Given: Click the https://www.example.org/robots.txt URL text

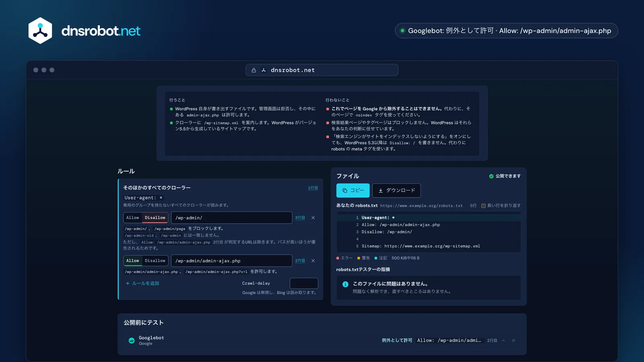Looking at the screenshot, I should pyautogui.click(x=421, y=206).
